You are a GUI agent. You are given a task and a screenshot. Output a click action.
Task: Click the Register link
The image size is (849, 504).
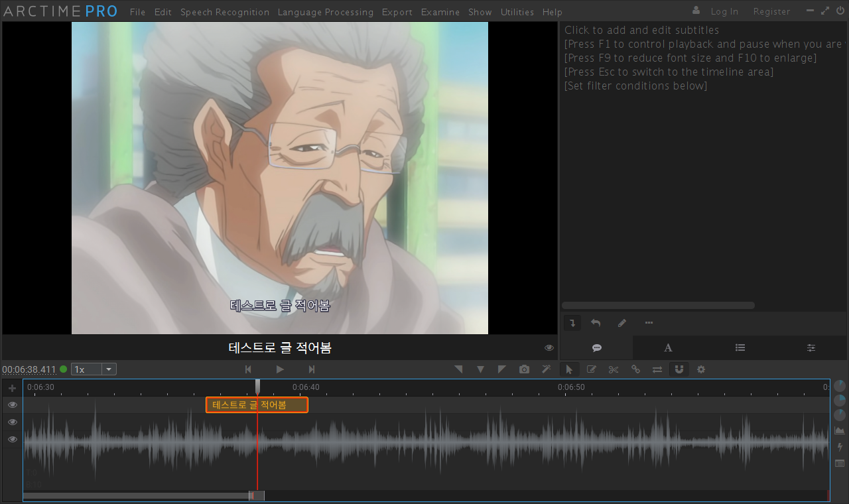(771, 11)
